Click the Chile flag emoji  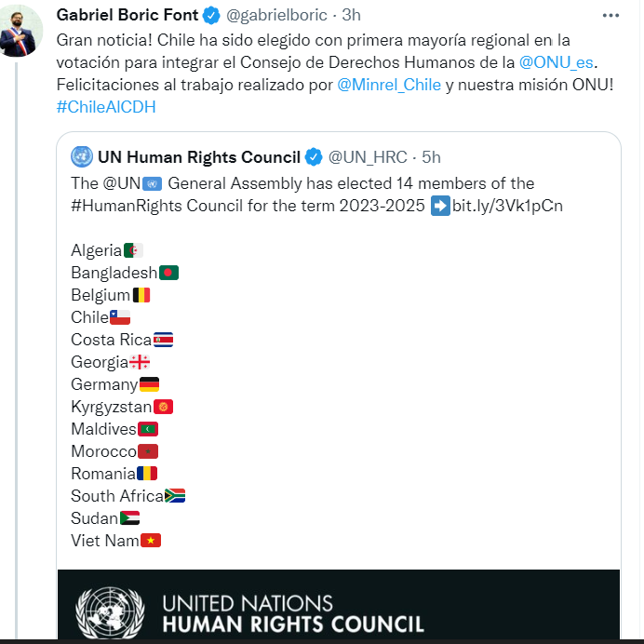[120, 317]
